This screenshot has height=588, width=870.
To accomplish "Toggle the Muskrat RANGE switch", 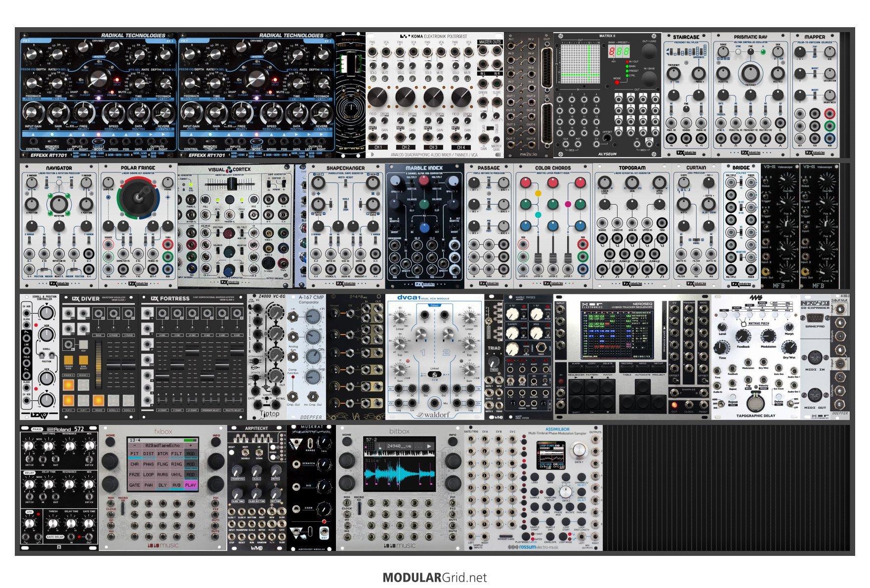I will click(310, 443).
